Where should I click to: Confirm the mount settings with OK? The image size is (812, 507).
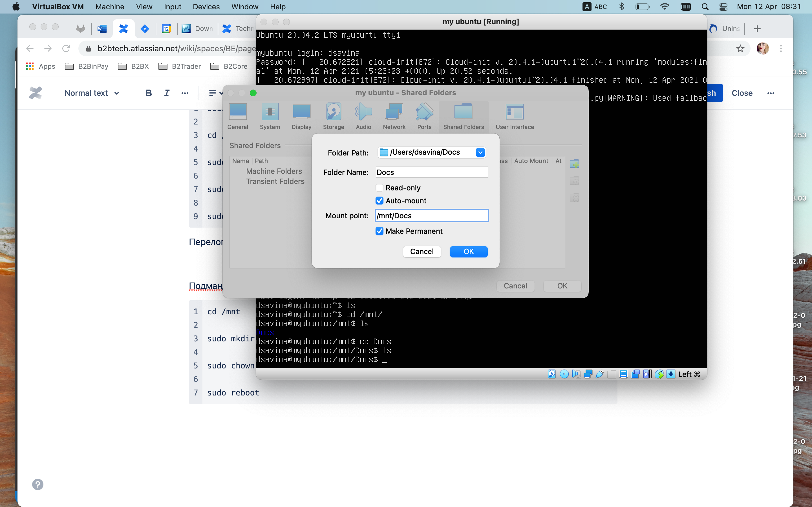(x=468, y=252)
